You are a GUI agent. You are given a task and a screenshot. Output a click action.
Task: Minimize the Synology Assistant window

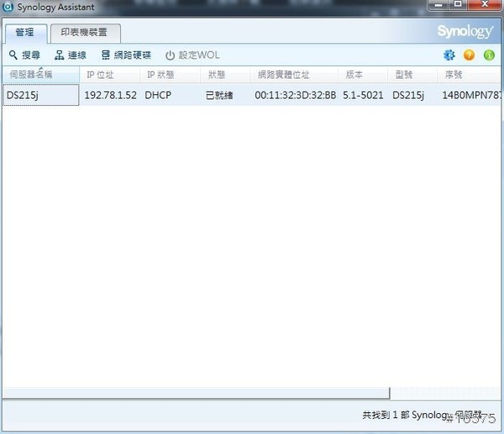[438, 5]
